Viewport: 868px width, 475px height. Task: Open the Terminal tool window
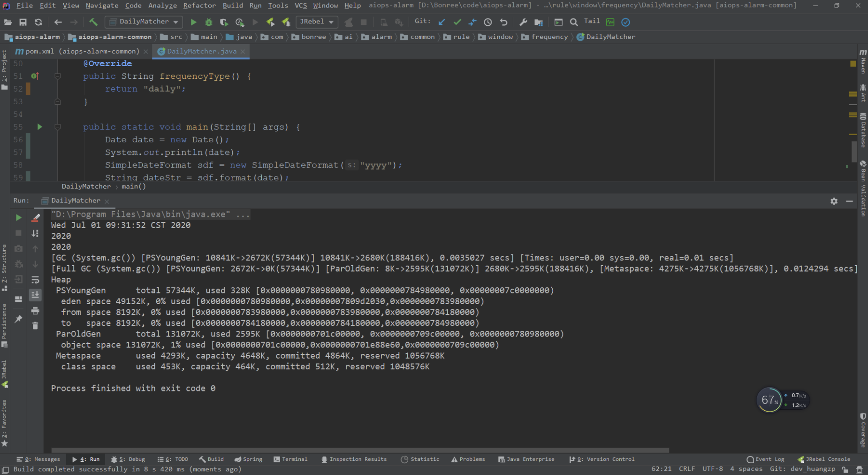[290, 460]
